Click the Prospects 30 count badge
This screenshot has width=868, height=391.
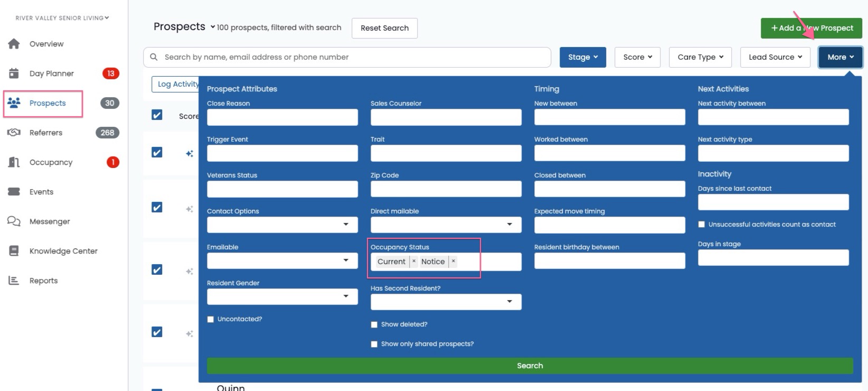coord(110,103)
